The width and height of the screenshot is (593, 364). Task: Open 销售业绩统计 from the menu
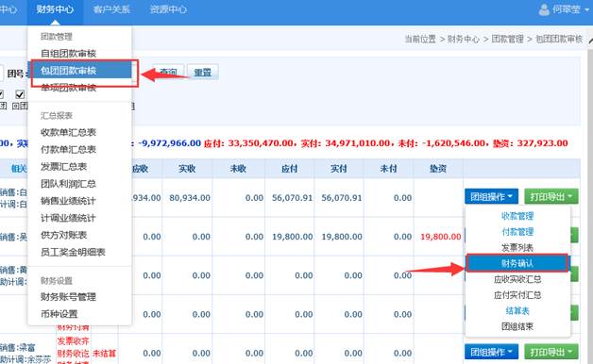68,201
